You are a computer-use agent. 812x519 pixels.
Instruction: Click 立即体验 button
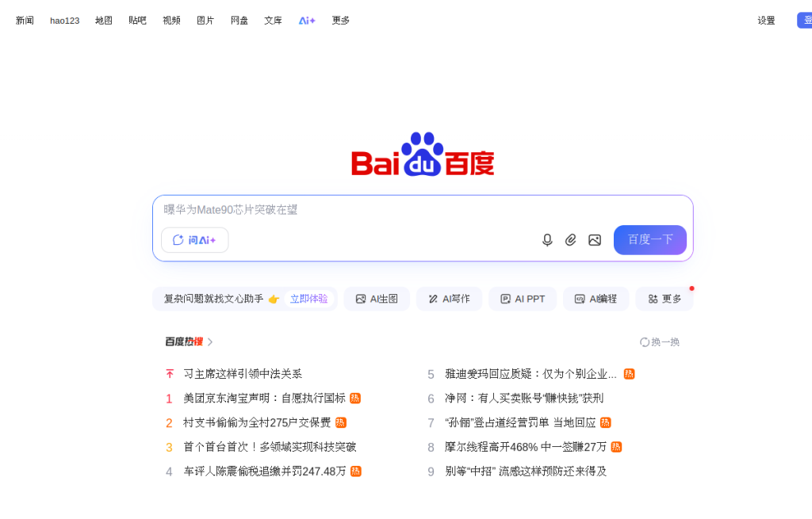[x=308, y=299]
